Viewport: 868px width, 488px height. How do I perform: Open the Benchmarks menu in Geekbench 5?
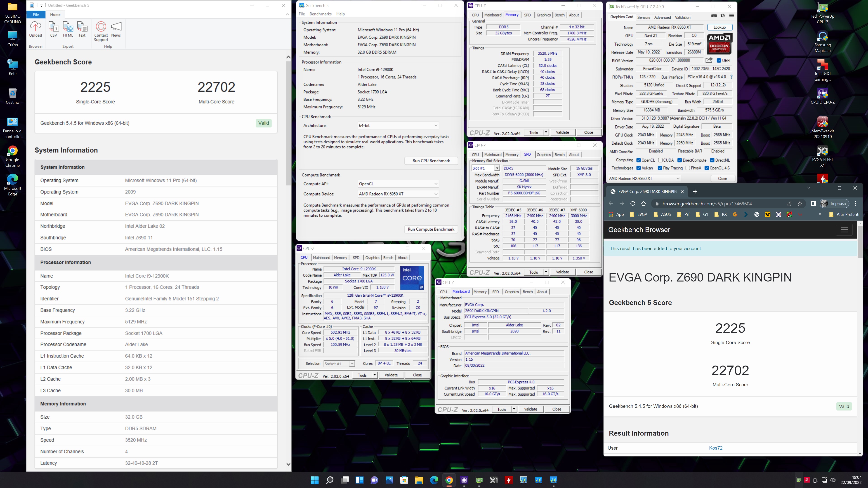tap(320, 14)
